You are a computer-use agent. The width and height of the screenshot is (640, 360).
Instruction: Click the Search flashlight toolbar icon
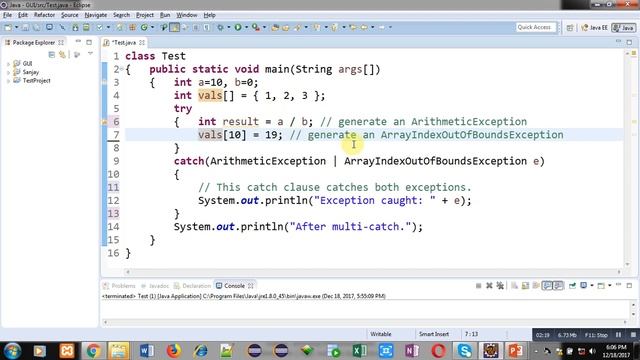[298, 27]
